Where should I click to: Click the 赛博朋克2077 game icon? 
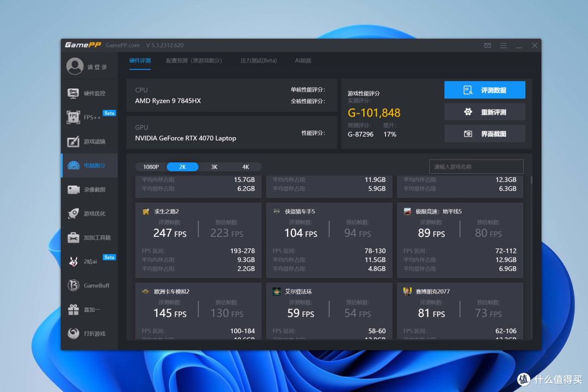click(x=407, y=291)
